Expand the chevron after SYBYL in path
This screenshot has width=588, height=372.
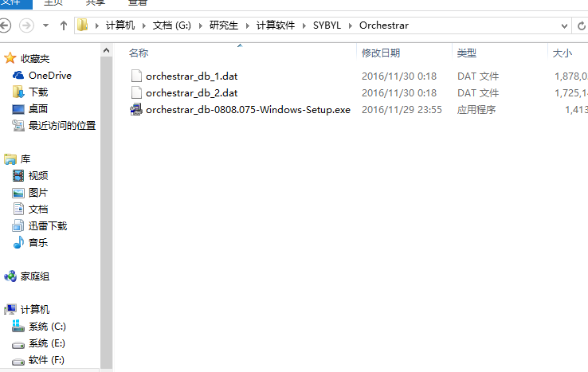[x=350, y=25]
